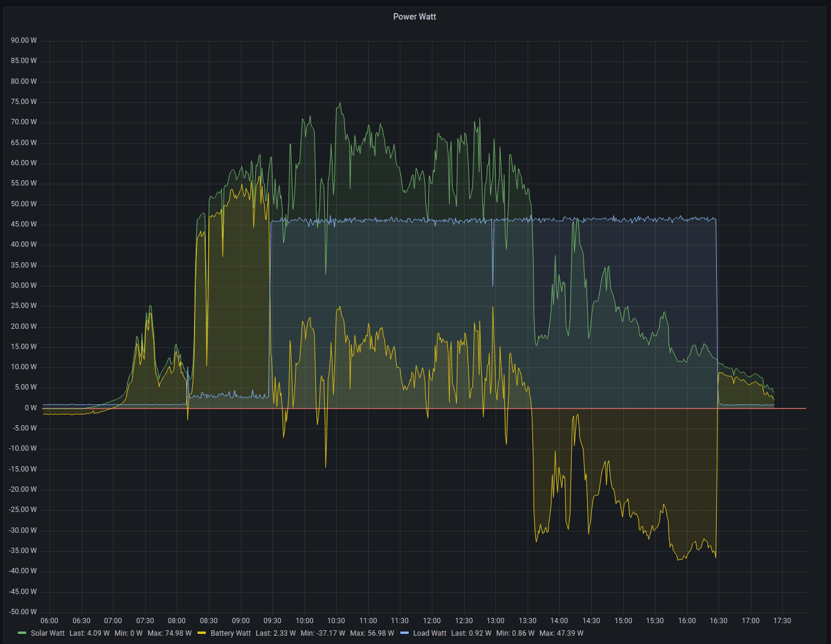Click the '12:00' time axis label
The height and width of the screenshot is (644, 831).
point(432,621)
